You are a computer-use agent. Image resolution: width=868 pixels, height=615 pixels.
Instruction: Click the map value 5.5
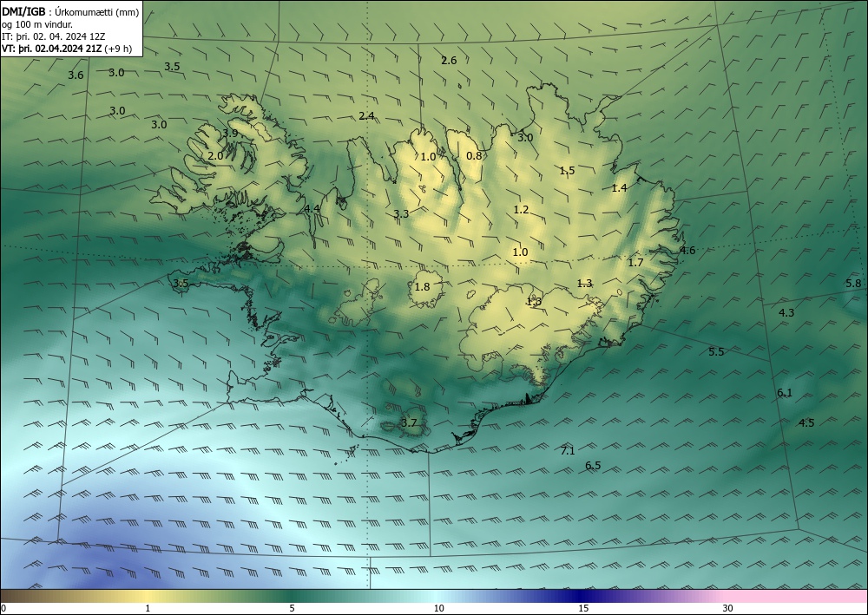coord(716,352)
